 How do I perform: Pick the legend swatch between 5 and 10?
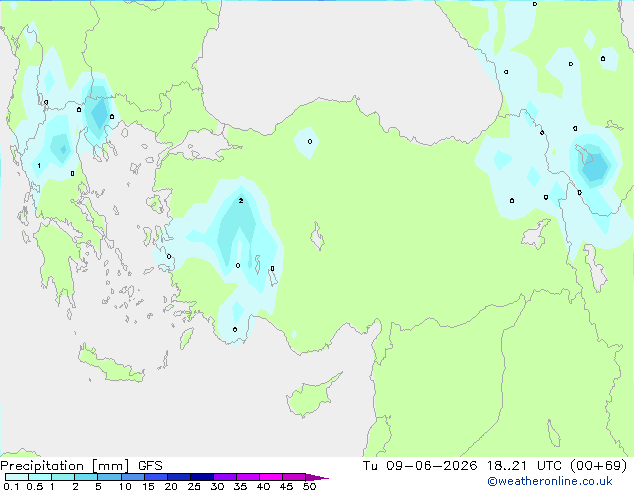pyautogui.click(x=109, y=477)
